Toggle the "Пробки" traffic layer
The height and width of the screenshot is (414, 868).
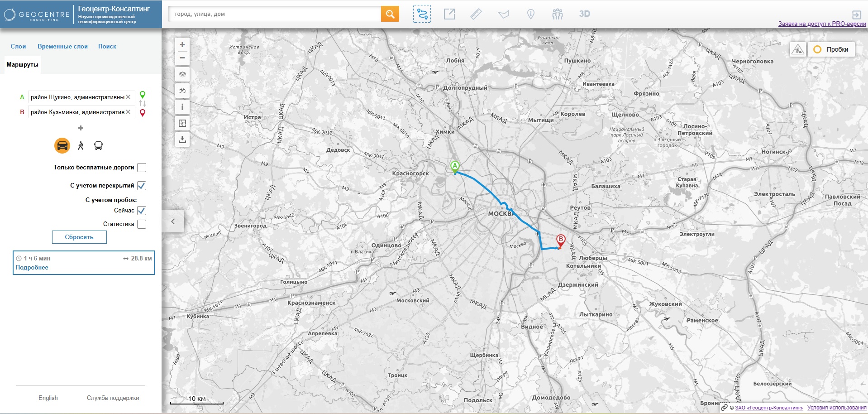(831, 49)
